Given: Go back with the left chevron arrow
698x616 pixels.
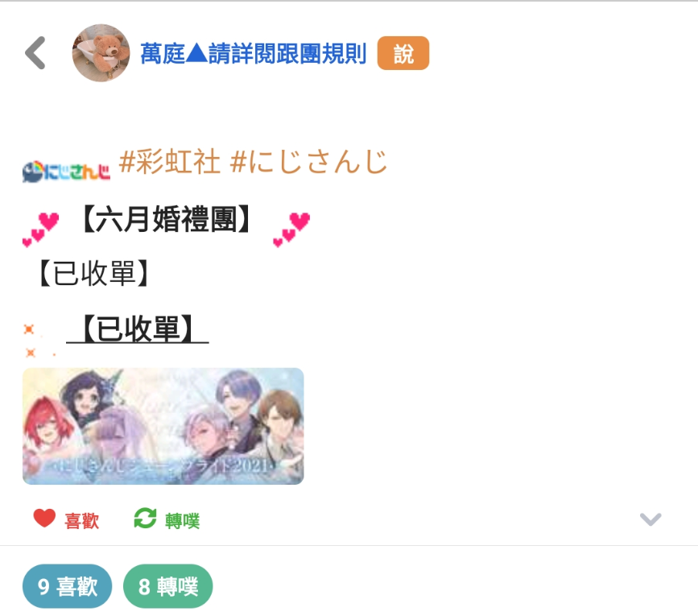Looking at the screenshot, I should [35, 53].
